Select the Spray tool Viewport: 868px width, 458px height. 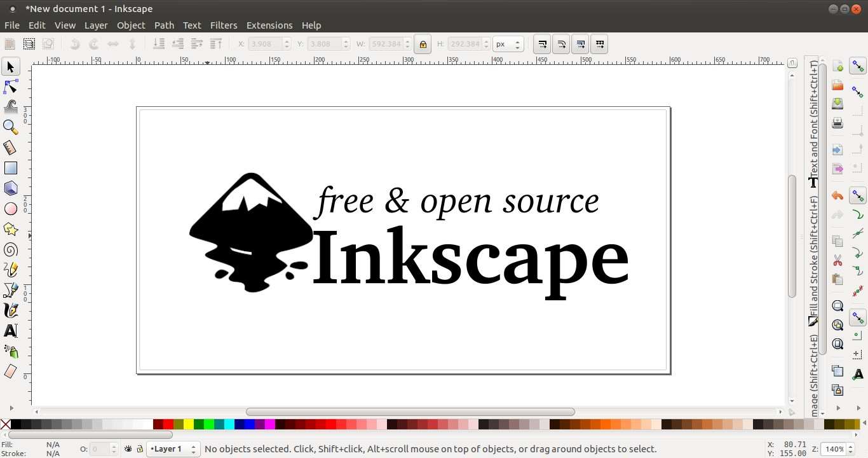point(11,351)
